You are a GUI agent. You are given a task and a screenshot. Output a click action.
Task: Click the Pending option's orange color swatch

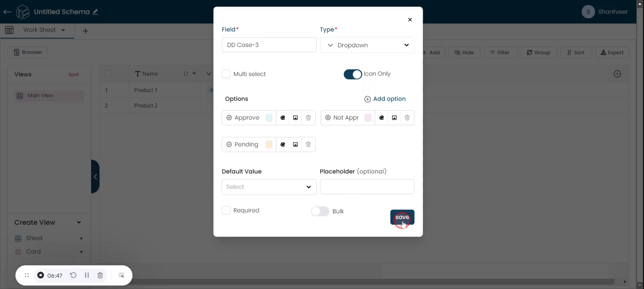[269, 144]
